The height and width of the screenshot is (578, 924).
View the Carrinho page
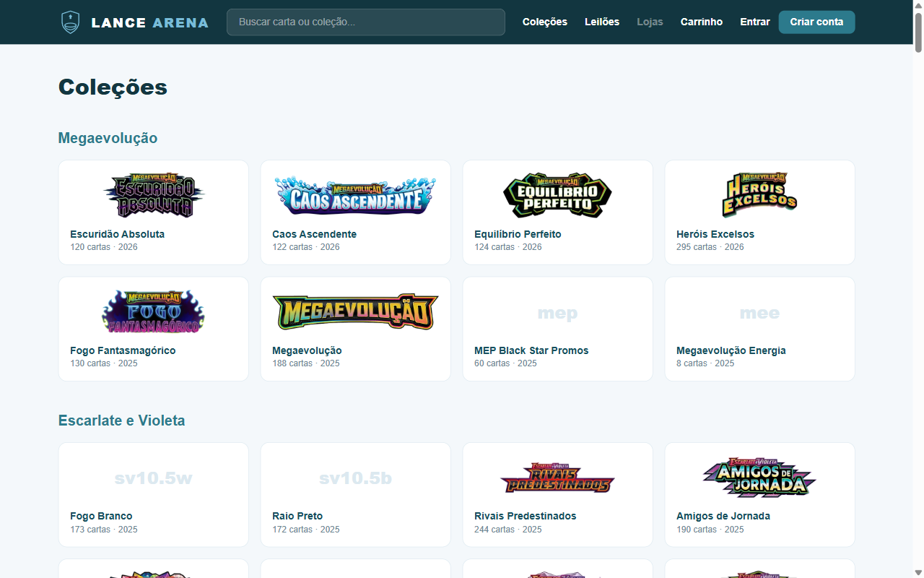point(702,22)
